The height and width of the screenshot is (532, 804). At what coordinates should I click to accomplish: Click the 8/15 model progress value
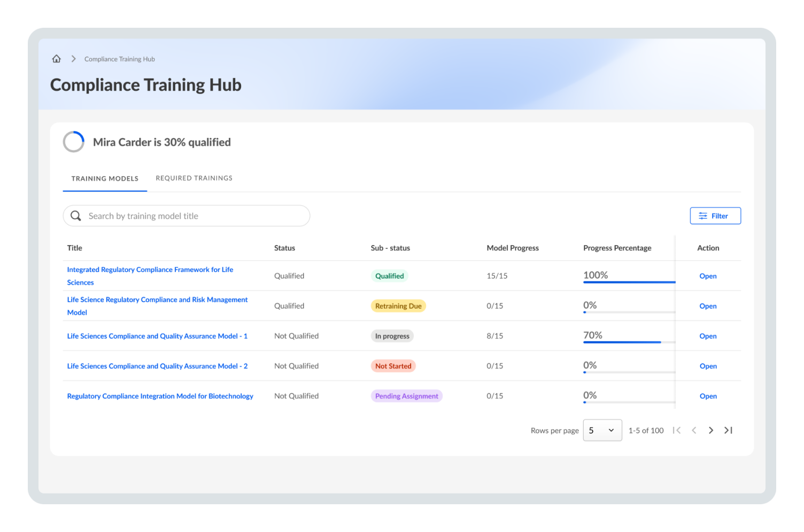click(495, 336)
